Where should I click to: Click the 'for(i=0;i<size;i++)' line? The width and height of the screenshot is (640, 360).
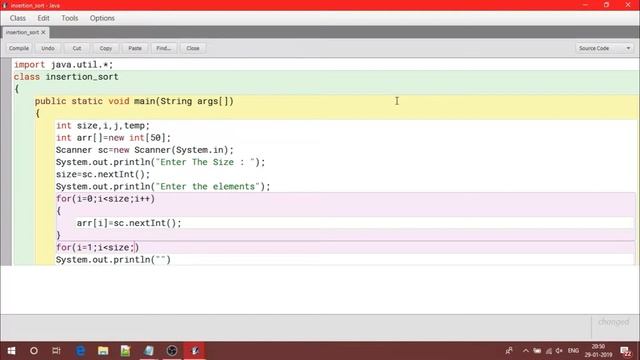[x=105, y=199]
